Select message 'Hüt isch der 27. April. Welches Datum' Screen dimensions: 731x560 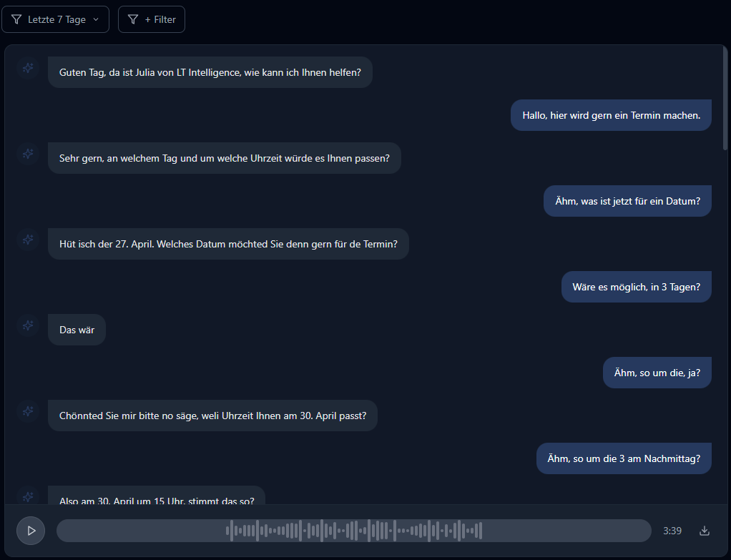pyautogui.click(x=228, y=244)
